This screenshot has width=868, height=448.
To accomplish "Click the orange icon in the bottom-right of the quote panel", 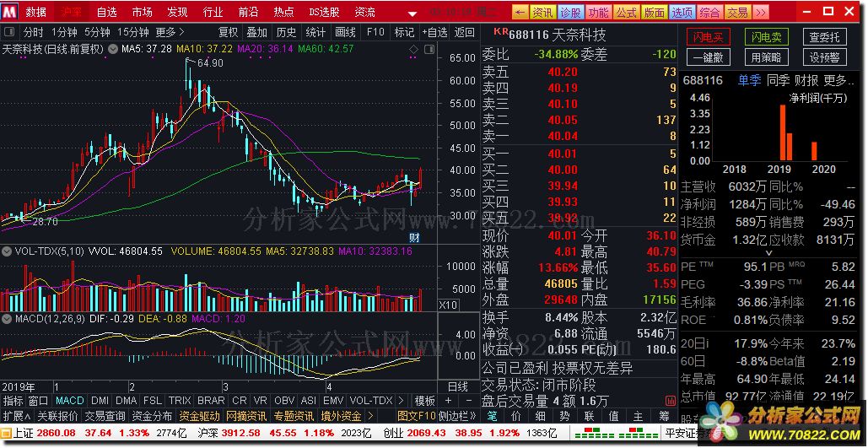I will click(x=669, y=400).
